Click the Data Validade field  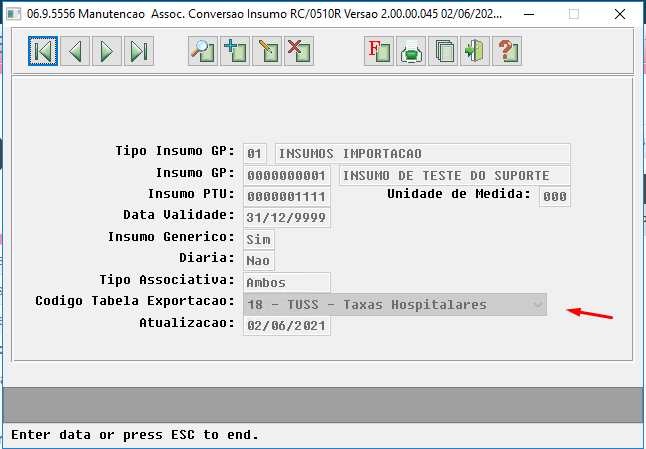(287, 217)
